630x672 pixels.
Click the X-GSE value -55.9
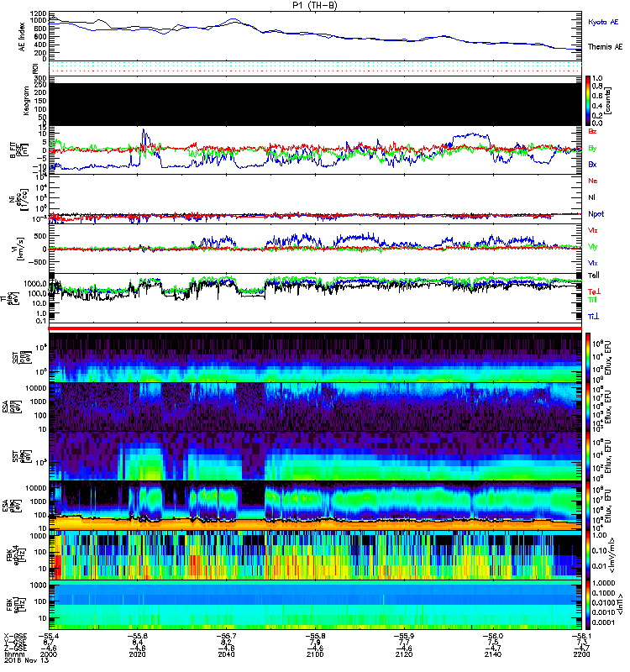(404, 636)
